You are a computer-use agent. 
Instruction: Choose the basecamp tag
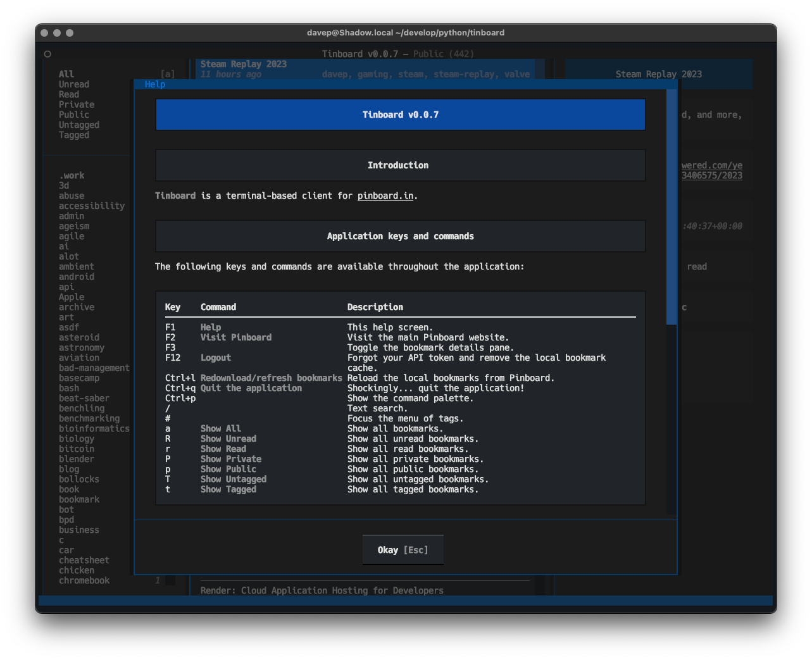coord(79,378)
